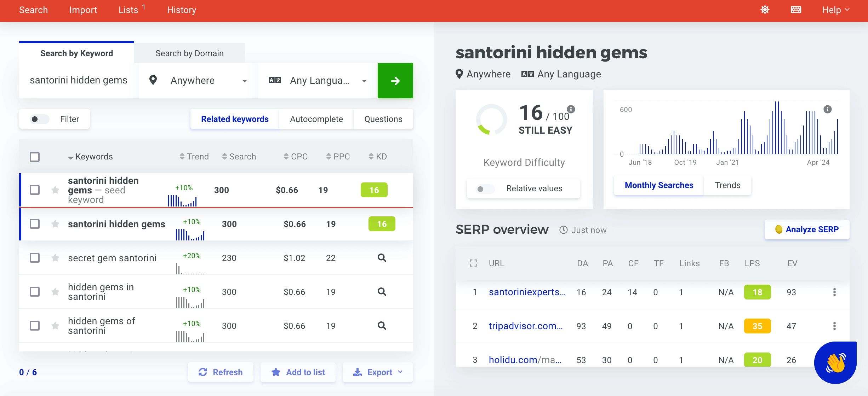Switch to Questions tab
The width and height of the screenshot is (868, 396).
click(383, 119)
